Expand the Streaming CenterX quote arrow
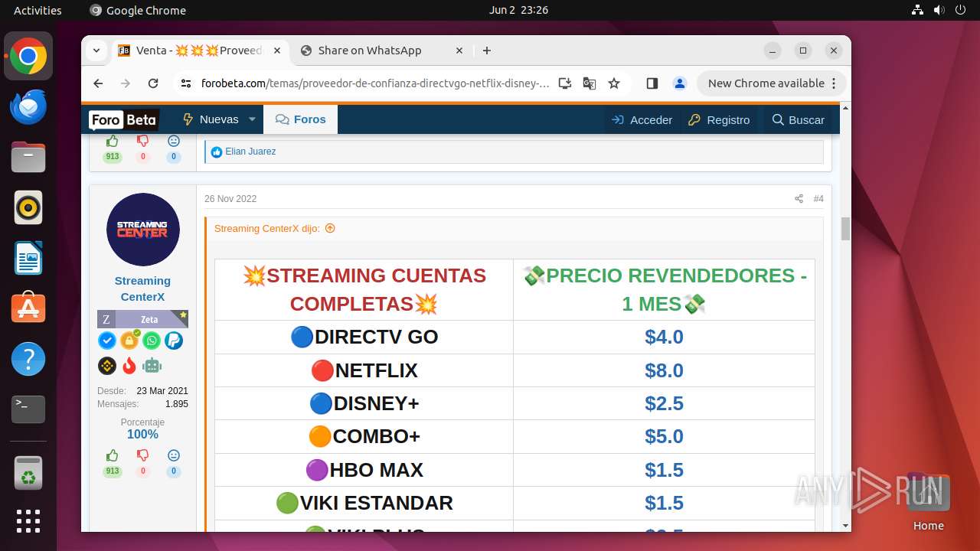Screen dimensions: 980x551 pyautogui.click(x=330, y=228)
